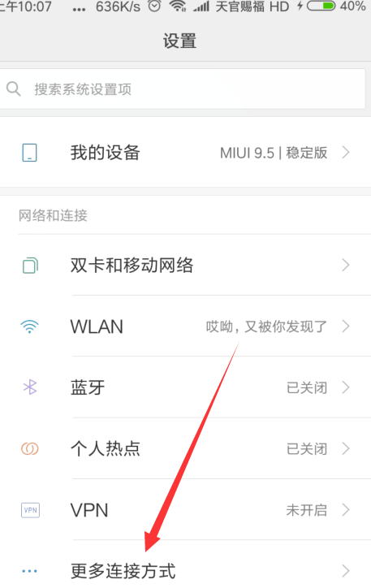Tap the three-dots more connections icon
The height and width of the screenshot is (588, 371).
pyautogui.click(x=29, y=571)
